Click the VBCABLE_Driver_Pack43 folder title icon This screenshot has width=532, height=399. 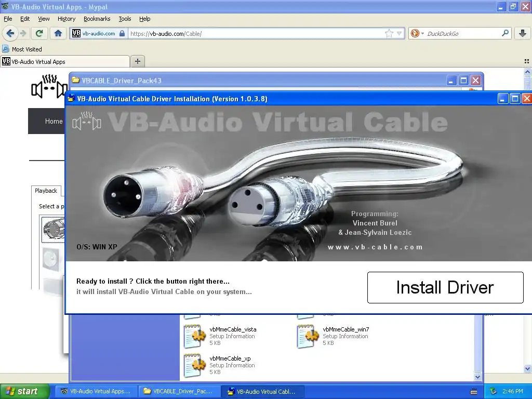pos(76,81)
